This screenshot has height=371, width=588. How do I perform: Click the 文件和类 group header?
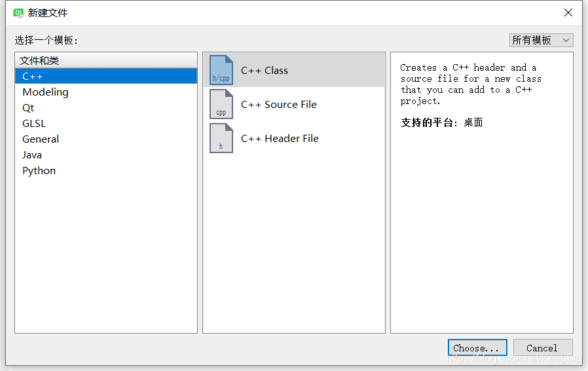[106, 60]
